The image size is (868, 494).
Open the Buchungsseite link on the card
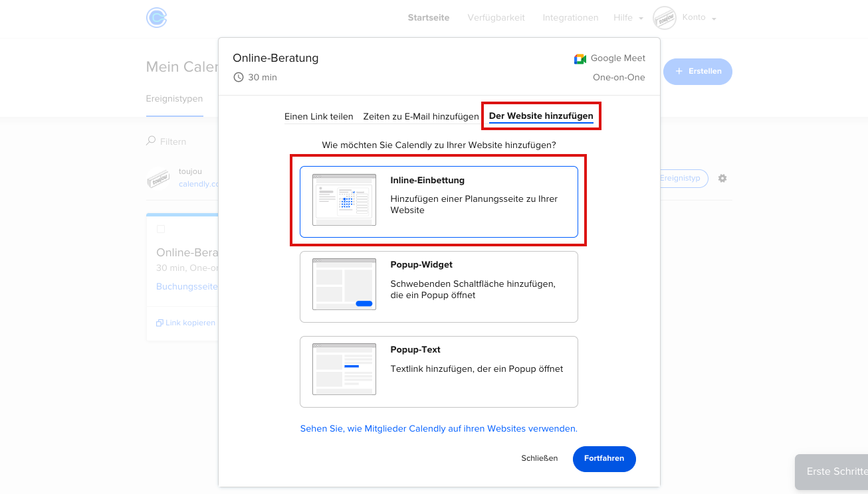pyautogui.click(x=187, y=287)
